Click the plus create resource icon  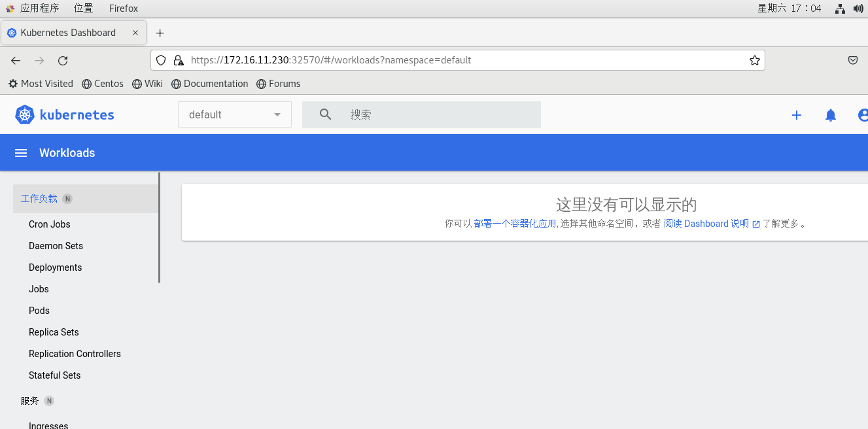tap(797, 115)
